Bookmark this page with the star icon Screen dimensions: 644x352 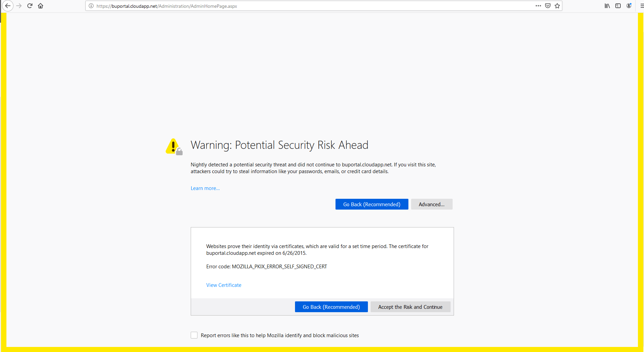point(557,6)
